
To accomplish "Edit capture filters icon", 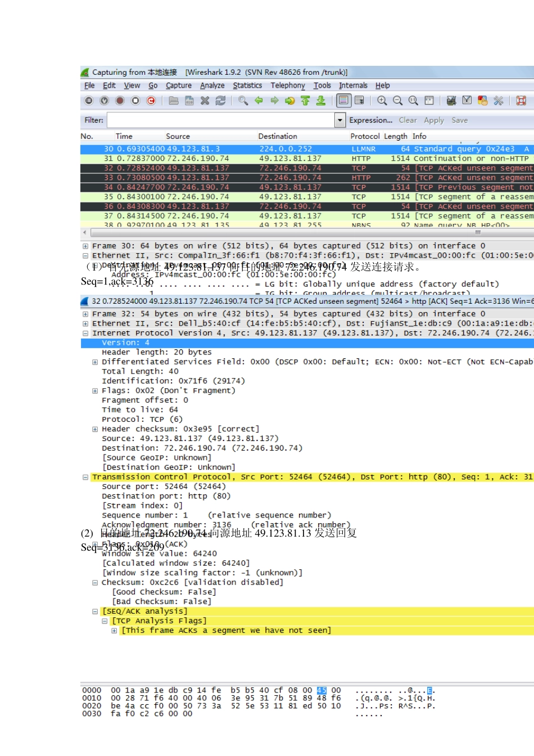I will pyautogui.click(x=451, y=101).
